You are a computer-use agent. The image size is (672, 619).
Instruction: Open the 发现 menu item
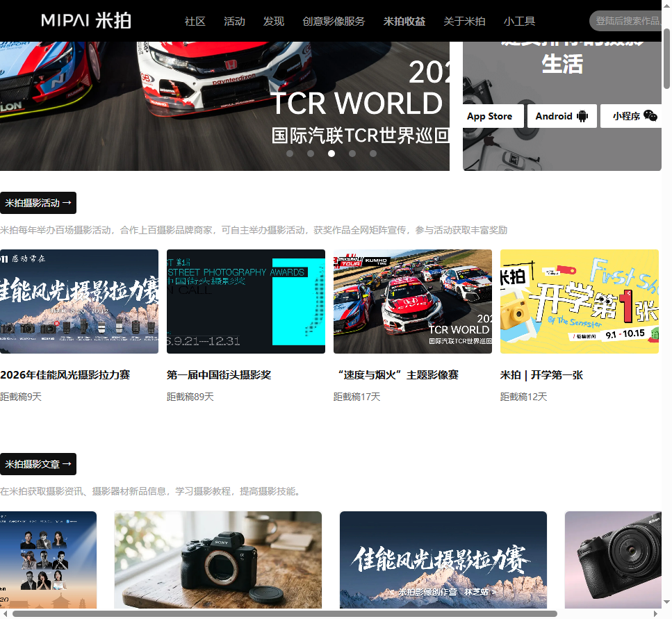273,21
